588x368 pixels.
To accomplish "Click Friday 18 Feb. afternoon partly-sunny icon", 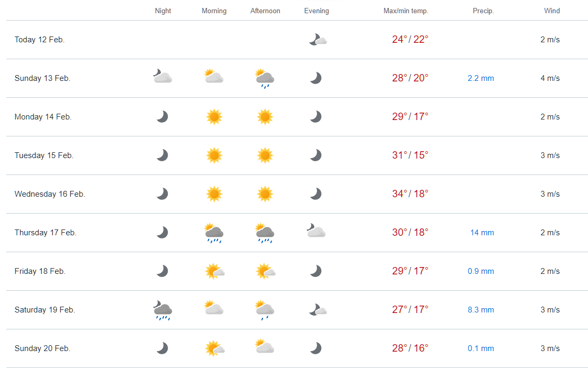I will tap(266, 272).
